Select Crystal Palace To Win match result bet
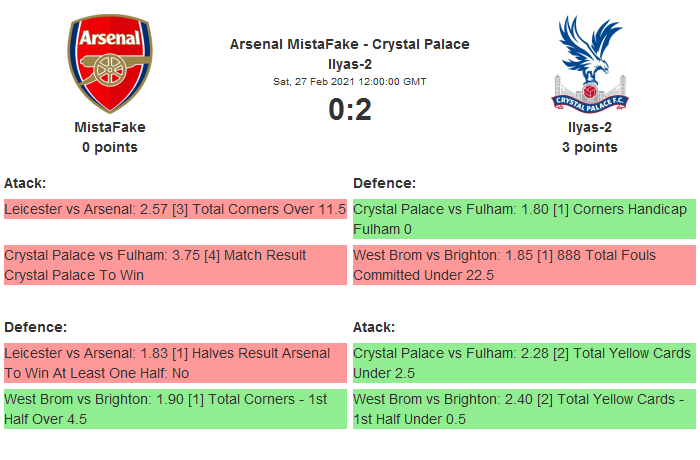The width and height of the screenshot is (700, 460). point(175,265)
